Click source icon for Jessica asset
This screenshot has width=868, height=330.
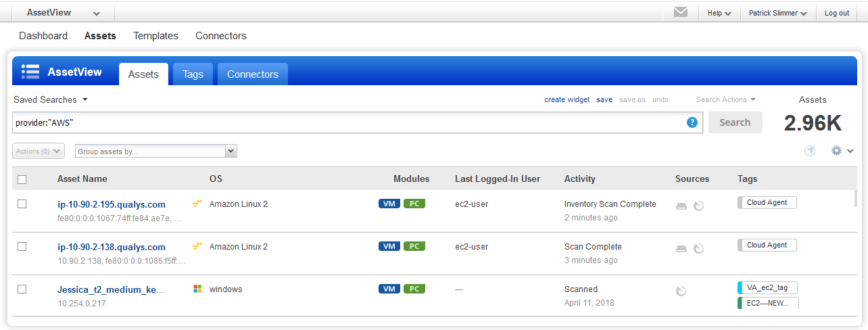pyautogui.click(x=681, y=291)
